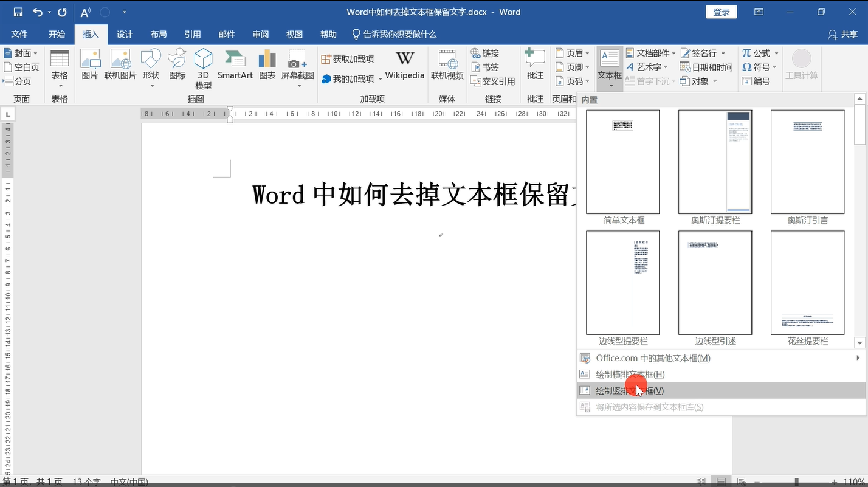Expand the 文档部件 quick parts dropdown
The height and width of the screenshot is (487, 868).
point(650,53)
